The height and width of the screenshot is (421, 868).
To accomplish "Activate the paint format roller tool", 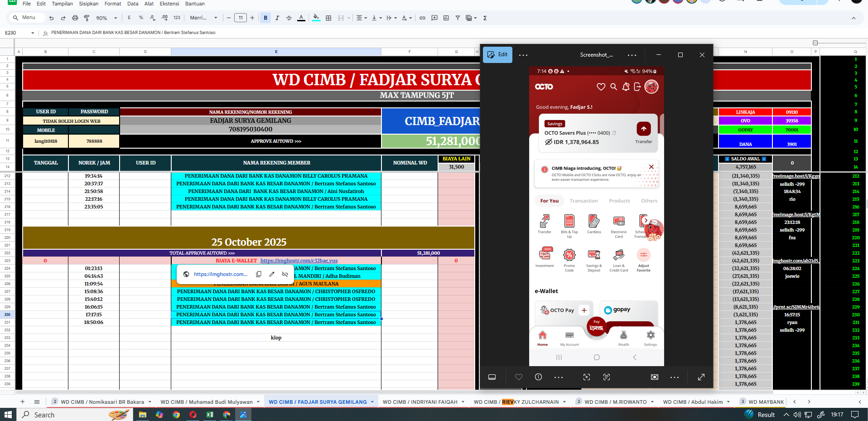I will 87,18.
